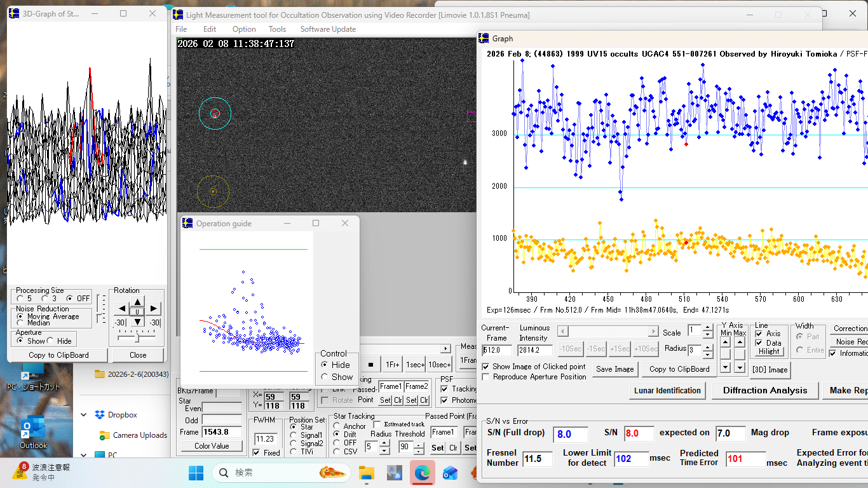The width and height of the screenshot is (868, 488).
Task: Click the rotate right arrow in Rotation panel
Action: click(x=154, y=309)
